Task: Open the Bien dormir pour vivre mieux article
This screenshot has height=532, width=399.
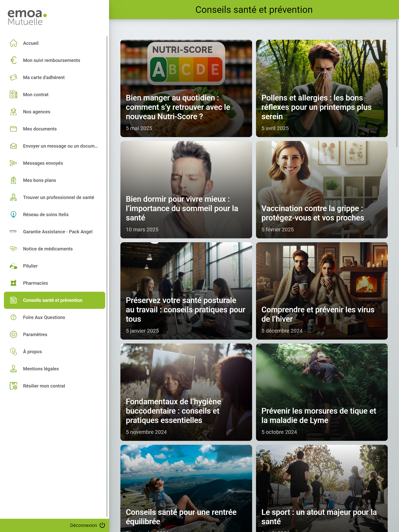Action: tap(186, 189)
